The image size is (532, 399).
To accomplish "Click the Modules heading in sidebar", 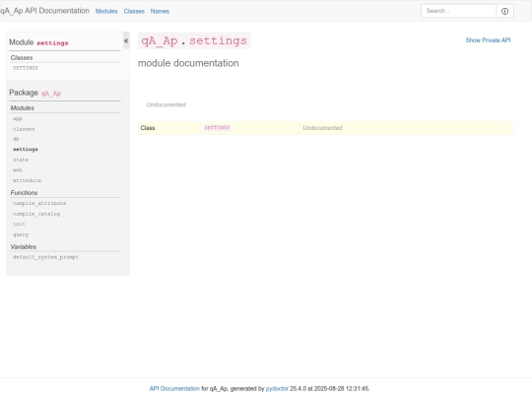I will 23,108.
